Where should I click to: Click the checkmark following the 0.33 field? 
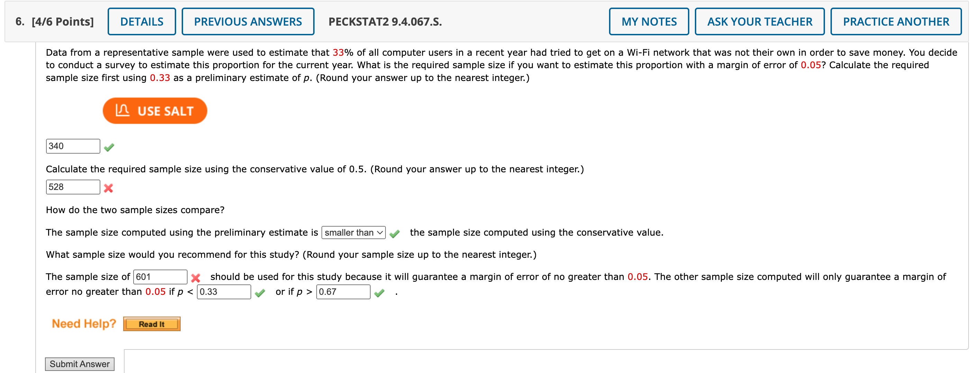coord(260,293)
